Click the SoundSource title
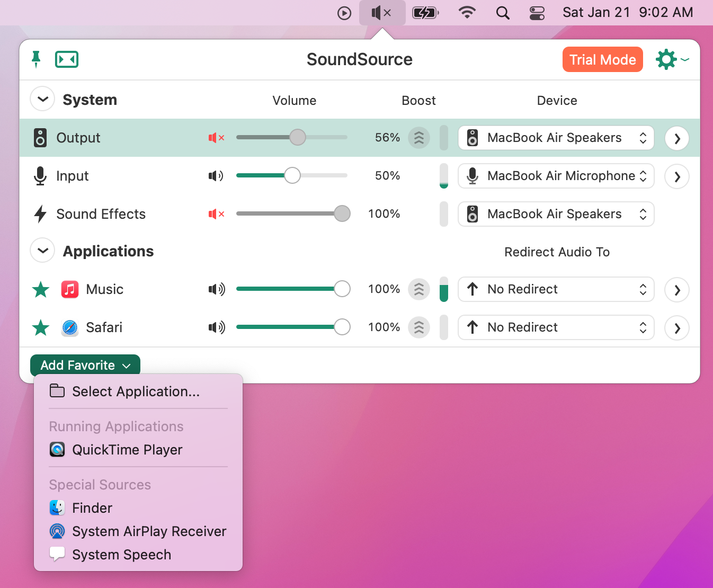The width and height of the screenshot is (713, 588). pyautogui.click(x=360, y=59)
